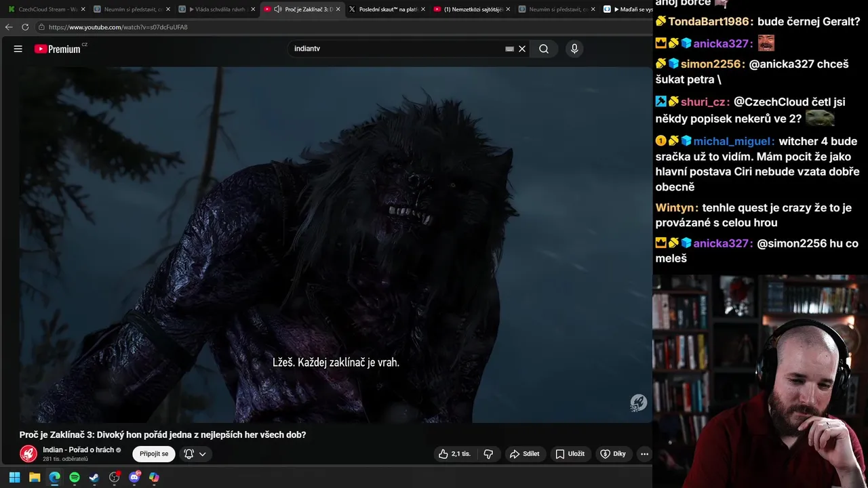Open Spotify from taskbar
Viewport: 868px width, 488px height.
[75, 477]
